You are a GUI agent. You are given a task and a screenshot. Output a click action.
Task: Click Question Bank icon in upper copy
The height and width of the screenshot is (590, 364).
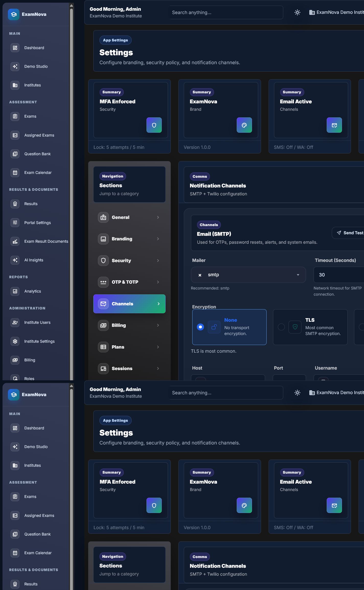click(x=15, y=154)
